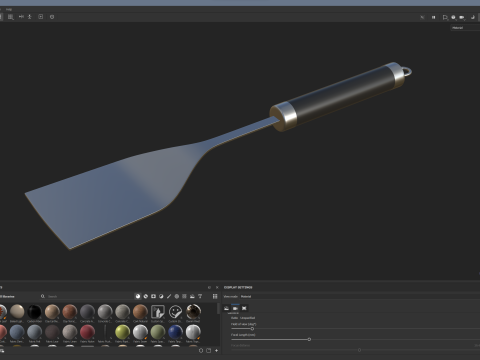Switch to camera settings tab in Display Settings
Viewport: 480px width, 360px height.
(x=235, y=308)
